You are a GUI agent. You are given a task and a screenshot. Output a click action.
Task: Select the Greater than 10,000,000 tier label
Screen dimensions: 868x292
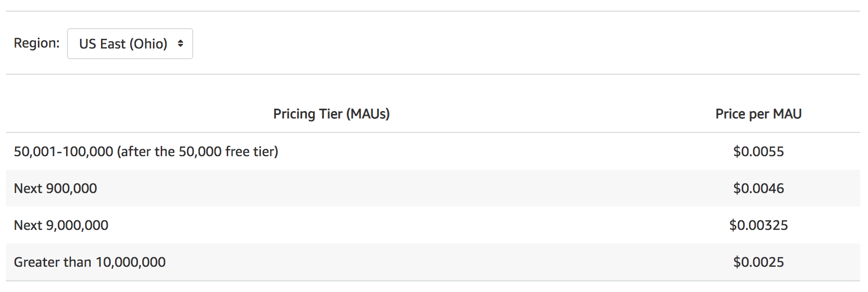click(x=90, y=262)
